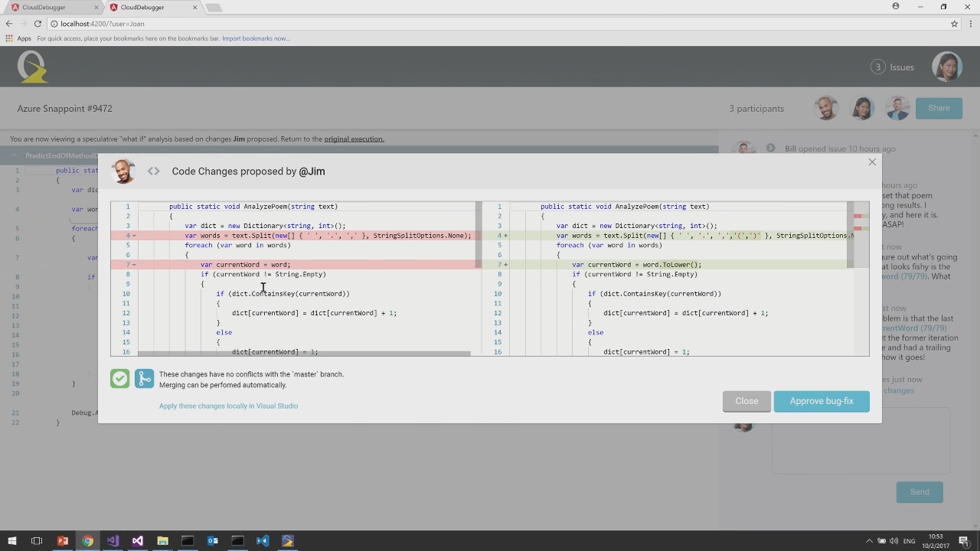Open Apply these changes locally in Visual Studio
The width and height of the screenshot is (980, 551).
[x=228, y=406]
